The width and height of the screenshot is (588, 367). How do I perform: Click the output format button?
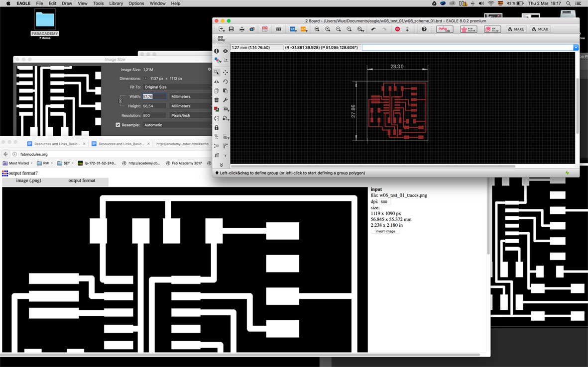[x=82, y=181]
